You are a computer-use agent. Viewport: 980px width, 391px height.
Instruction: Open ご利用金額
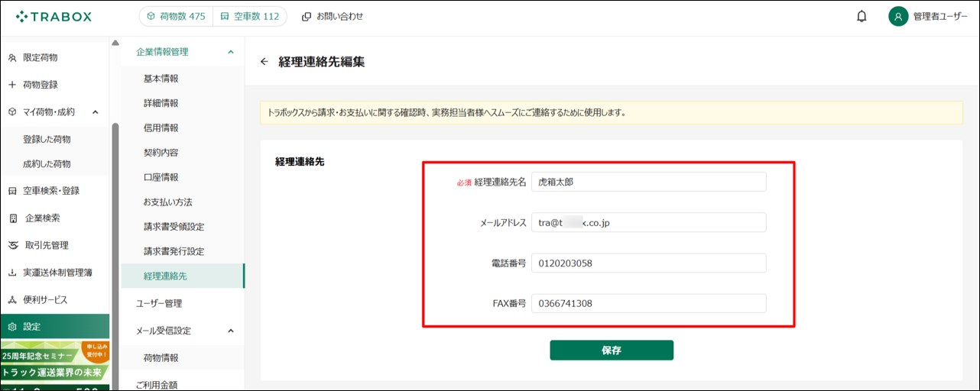[157, 385]
